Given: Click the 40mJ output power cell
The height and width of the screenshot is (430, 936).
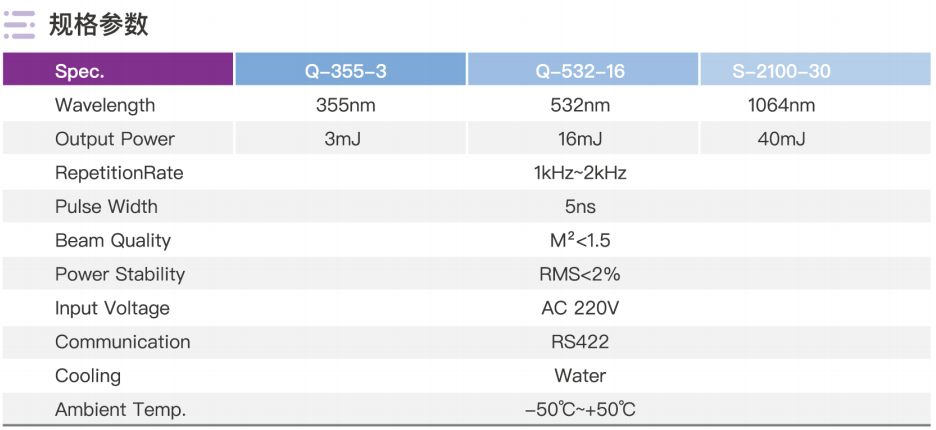Looking at the screenshot, I should [x=815, y=139].
